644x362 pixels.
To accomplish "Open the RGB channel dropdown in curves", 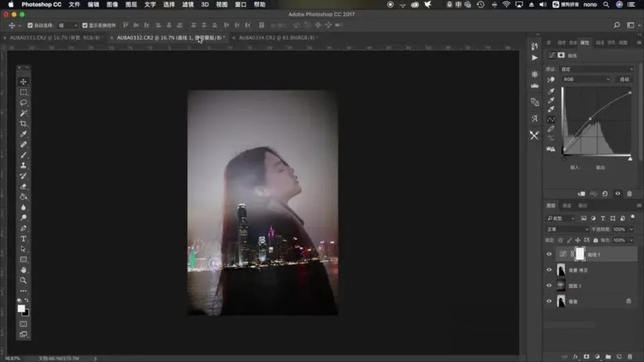I will click(586, 79).
